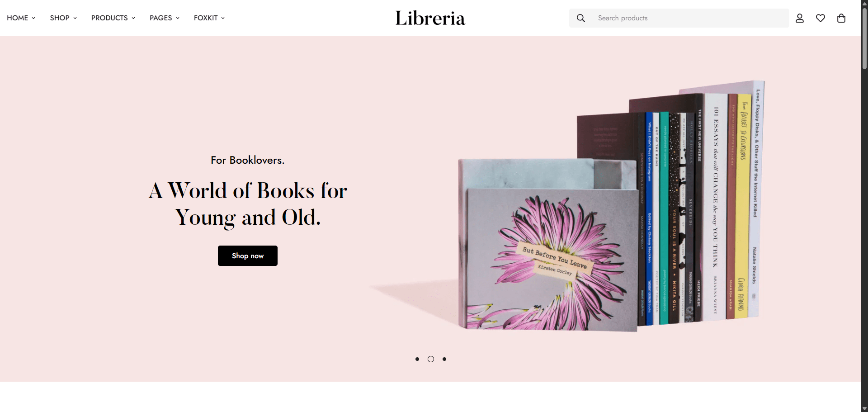Open the FOXKIT menu

(209, 18)
